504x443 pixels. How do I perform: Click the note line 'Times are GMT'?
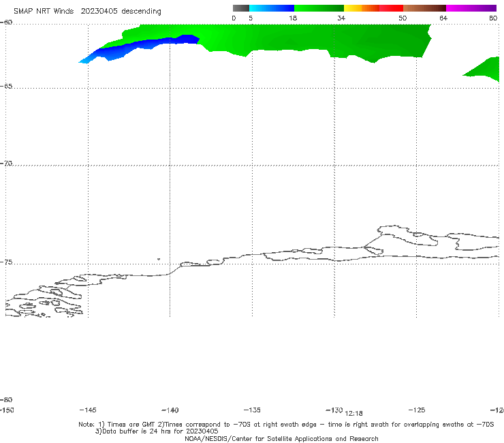(x=131, y=425)
